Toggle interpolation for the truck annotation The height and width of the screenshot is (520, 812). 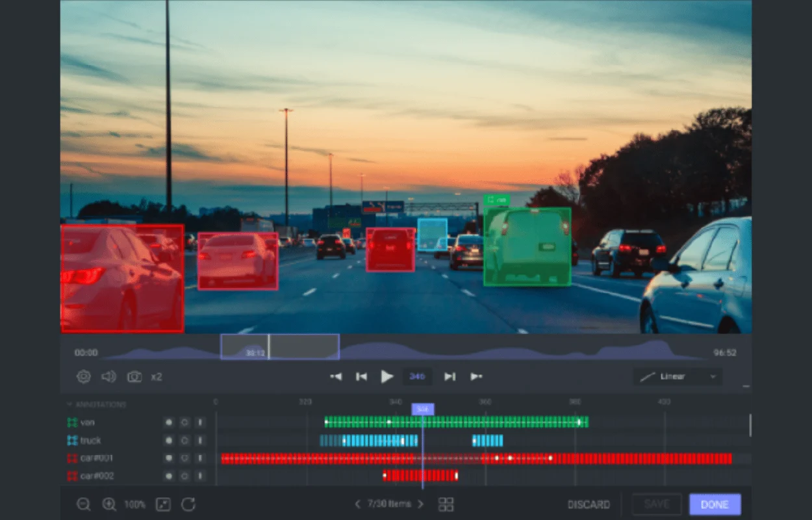[x=184, y=440]
